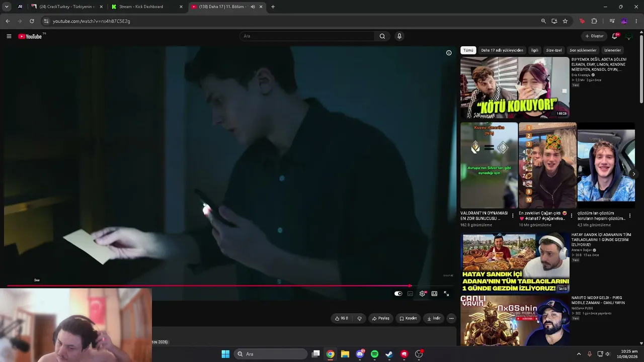Switch player to theater mode
This screenshot has width=644, height=362.
pyautogui.click(x=434, y=294)
